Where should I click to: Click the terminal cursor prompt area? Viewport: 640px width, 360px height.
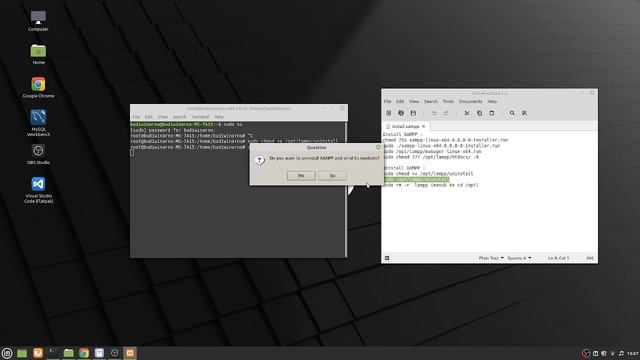click(132, 153)
